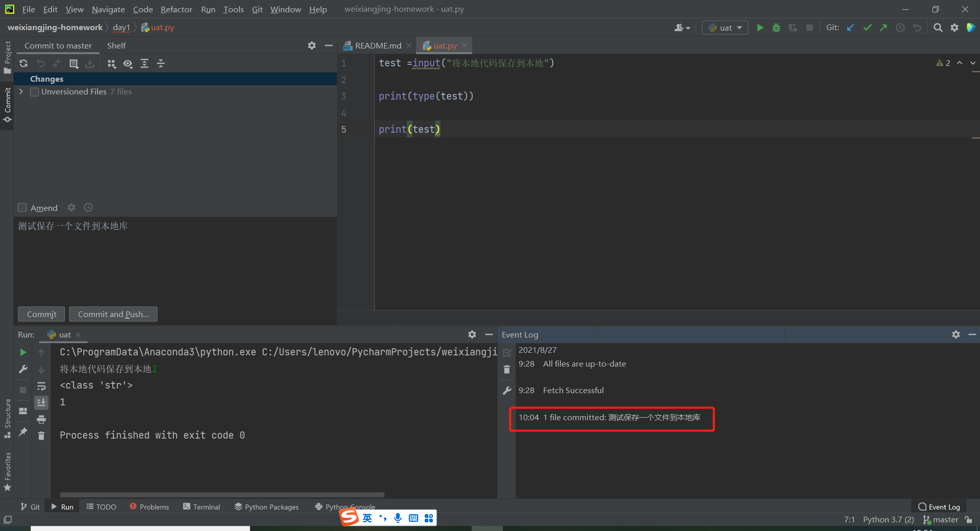Click the Git rollback icon in toolbar
The width and height of the screenshot is (980, 531).
point(917,28)
